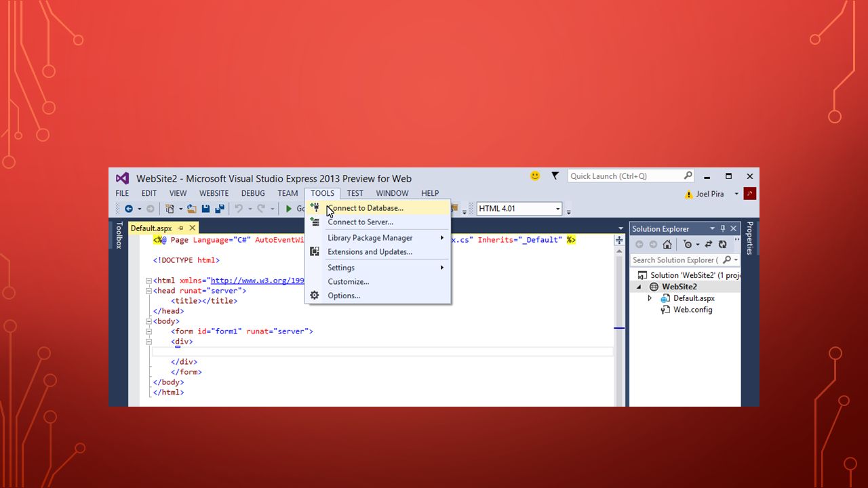The image size is (868, 488).
Task: Open the FILE menu
Action: [122, 193]
